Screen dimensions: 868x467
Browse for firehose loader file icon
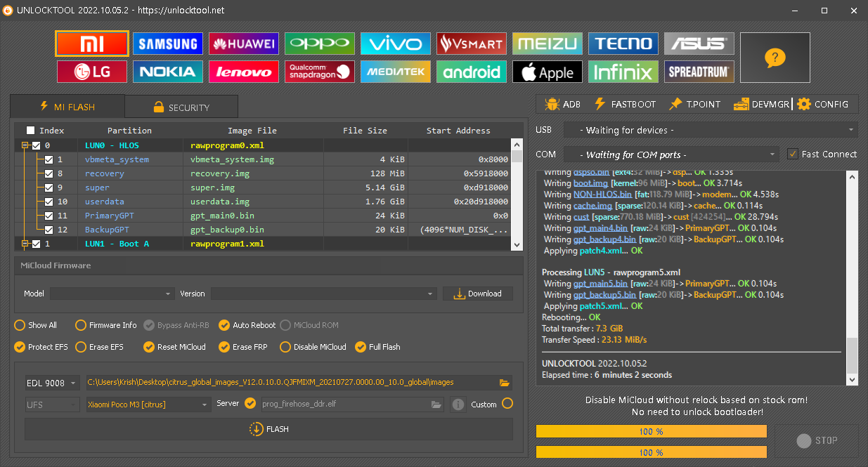point(436,404)
